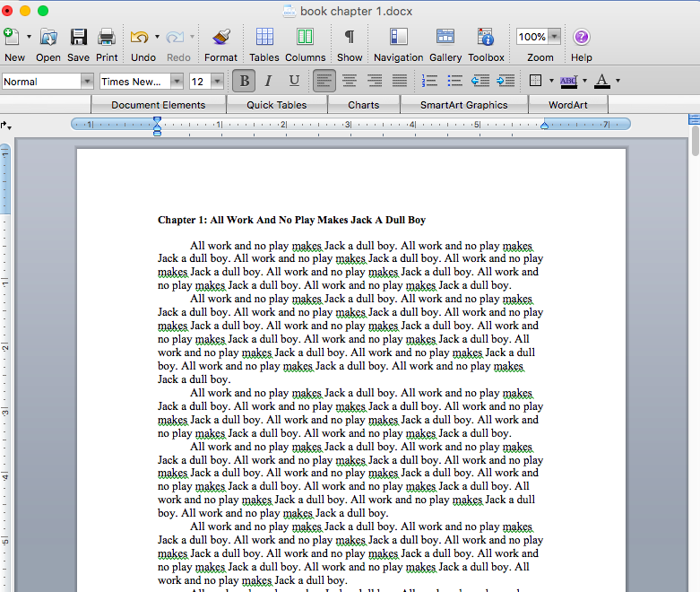Switch to SmartArt Graphics tab
The image size is (700, 592).
[x=464, y=105]
